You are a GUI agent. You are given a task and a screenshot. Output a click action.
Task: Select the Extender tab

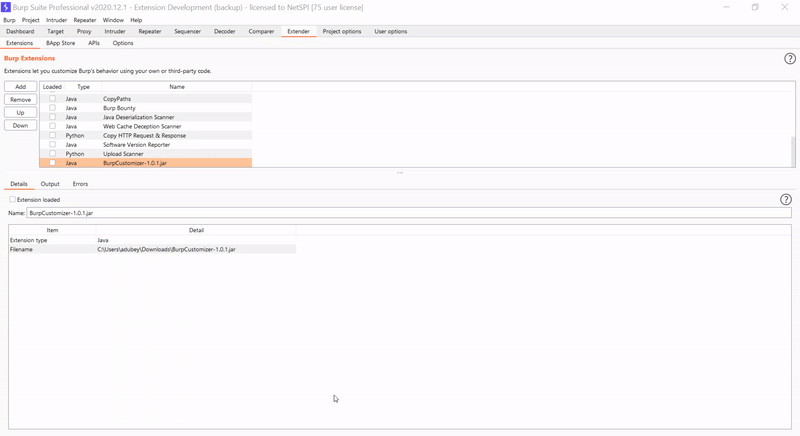298,31
